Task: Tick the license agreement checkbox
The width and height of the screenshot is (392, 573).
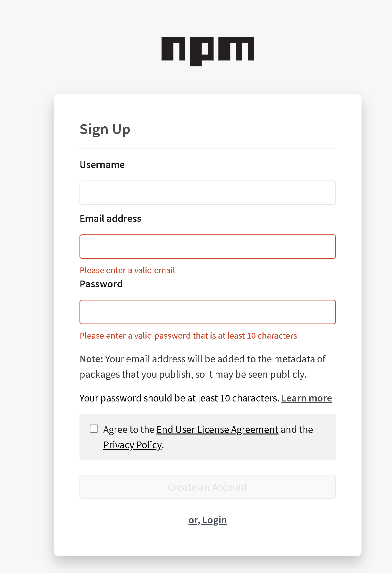Action: coord(94,429)
